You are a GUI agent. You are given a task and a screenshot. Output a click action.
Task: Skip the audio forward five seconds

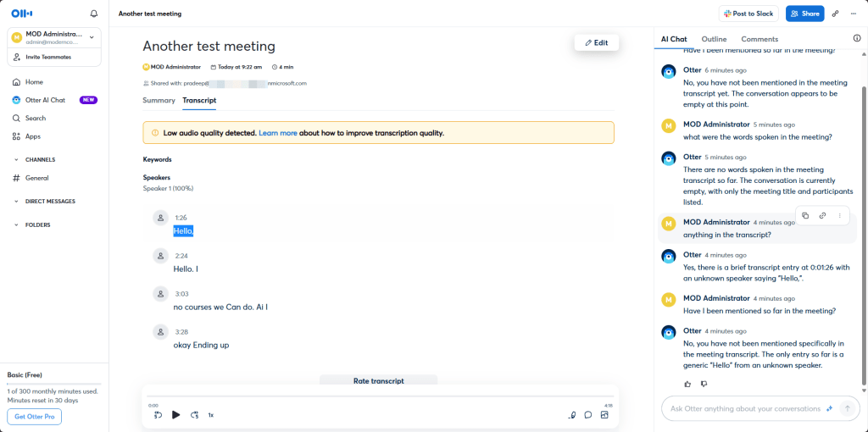point(195,415)
